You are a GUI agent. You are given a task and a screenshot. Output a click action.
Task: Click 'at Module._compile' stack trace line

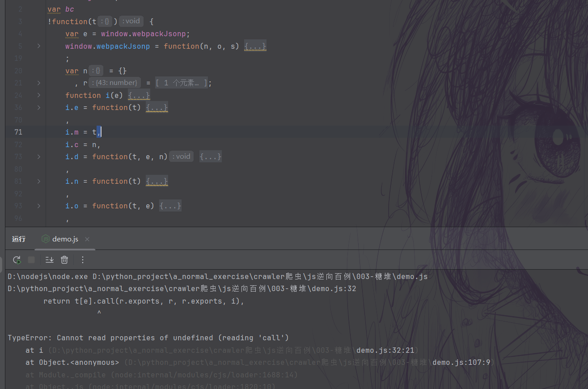[162, 375]
